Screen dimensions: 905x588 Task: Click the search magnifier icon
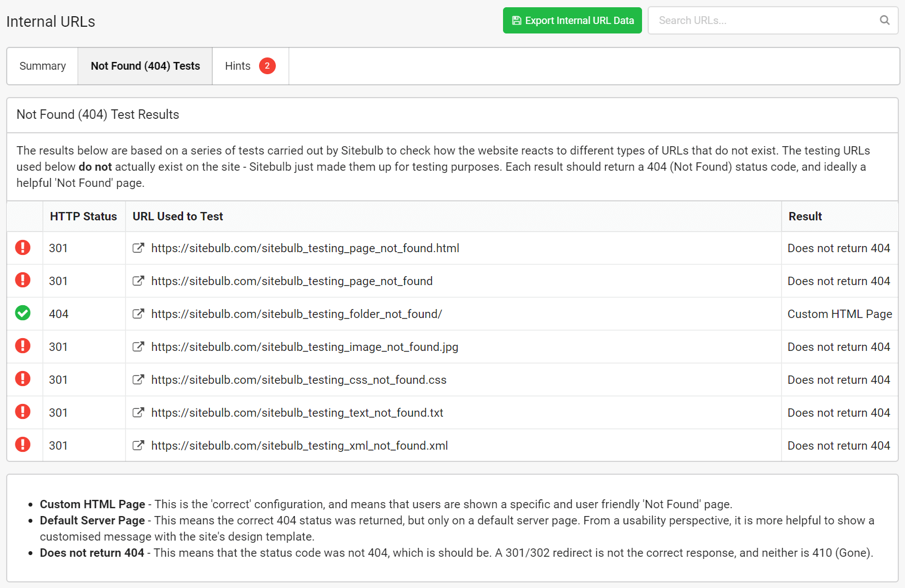tap(884, 21)
